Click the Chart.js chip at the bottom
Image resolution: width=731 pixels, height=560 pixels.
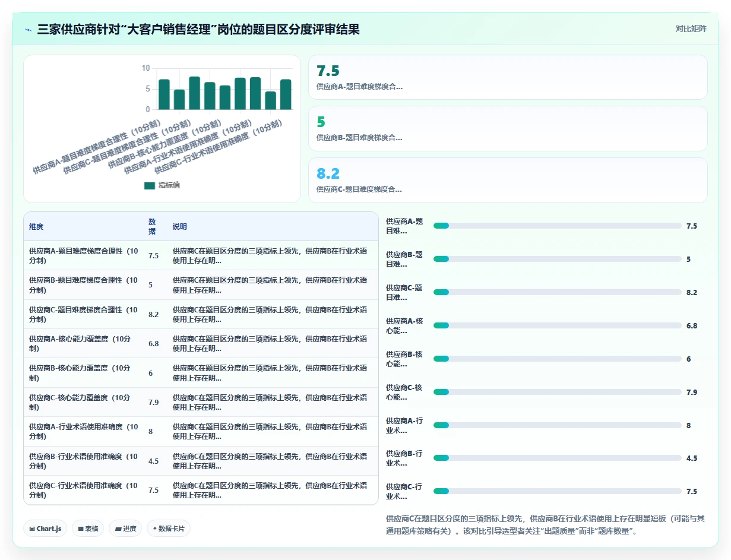[45, 529]
